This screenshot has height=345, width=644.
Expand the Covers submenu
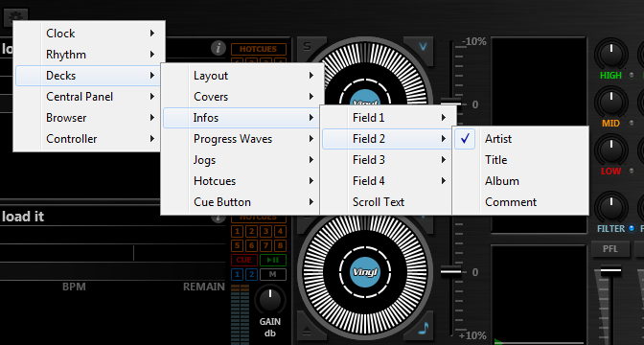[x=241, y=97]
